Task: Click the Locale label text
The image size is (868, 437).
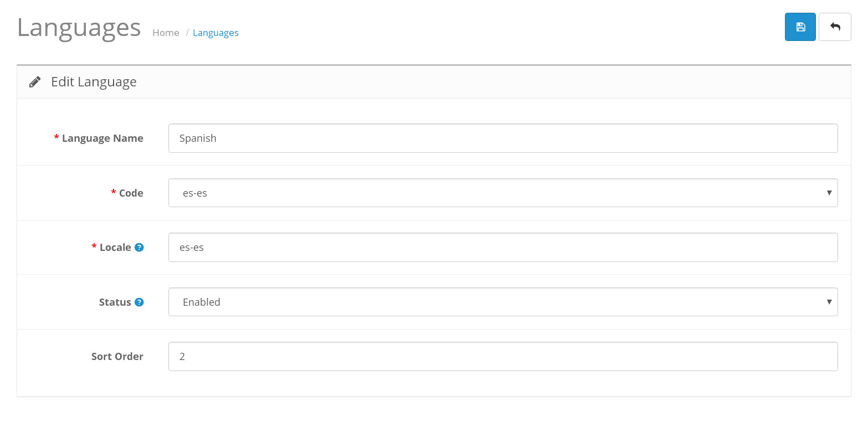Action: [115, 248]
